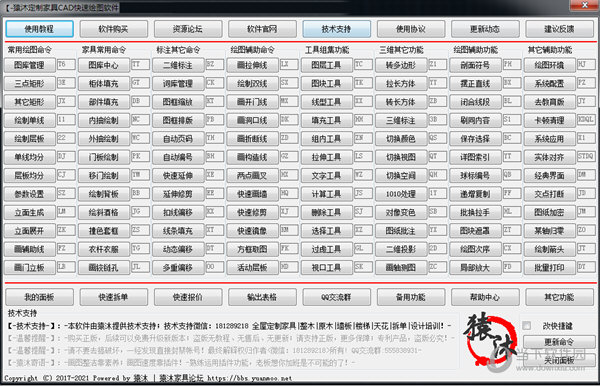Open the 文字工具 tool group
Viewport: 600px width, 386px height.
pos(327,176)
